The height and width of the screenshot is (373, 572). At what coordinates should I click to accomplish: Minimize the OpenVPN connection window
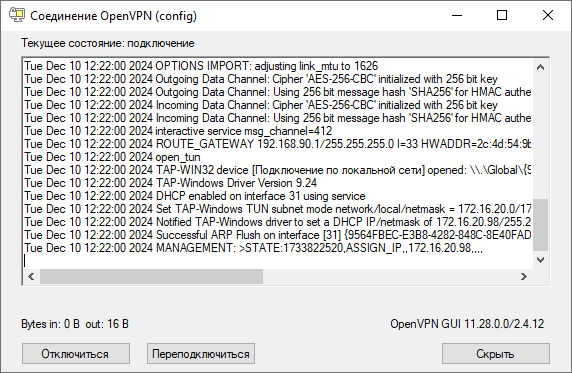coord(457,15)
